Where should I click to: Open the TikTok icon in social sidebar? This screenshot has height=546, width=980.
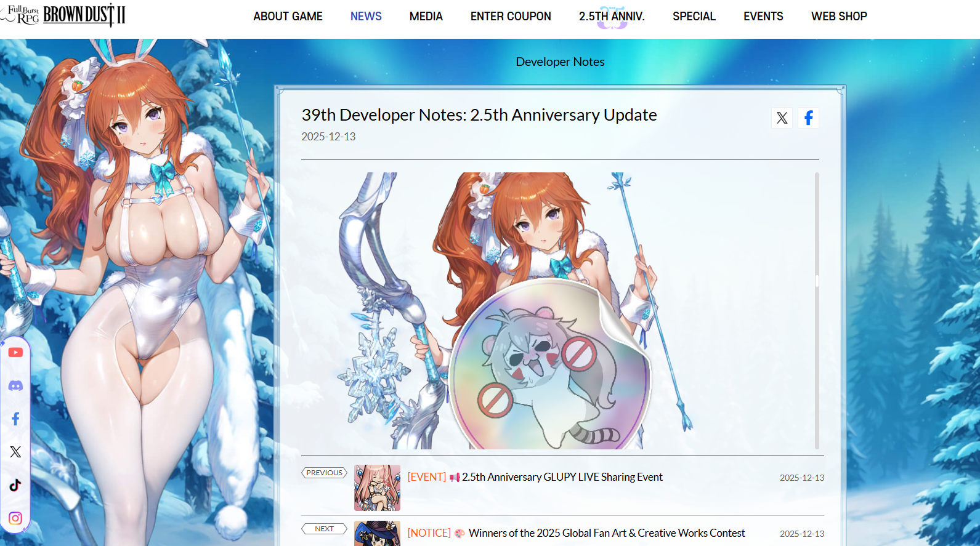[x=15, y=485]
